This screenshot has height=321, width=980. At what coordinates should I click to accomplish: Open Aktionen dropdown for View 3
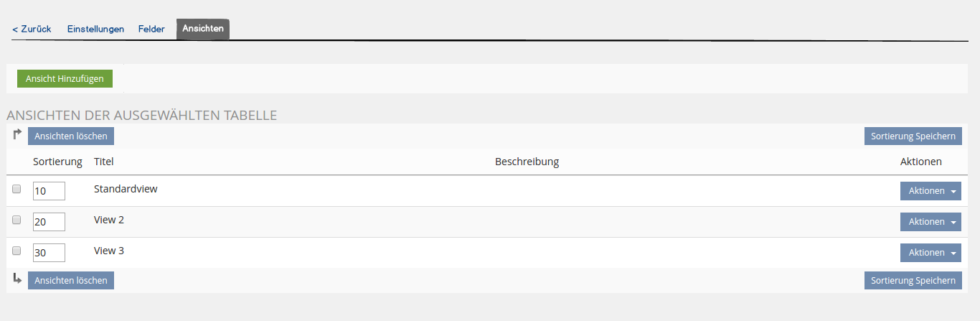pos(930,253)
